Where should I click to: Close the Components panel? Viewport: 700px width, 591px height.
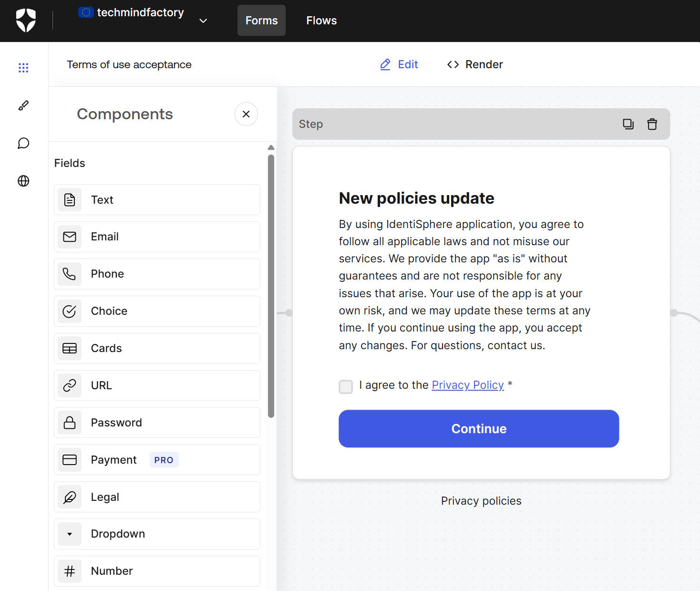tap(246, 114)
